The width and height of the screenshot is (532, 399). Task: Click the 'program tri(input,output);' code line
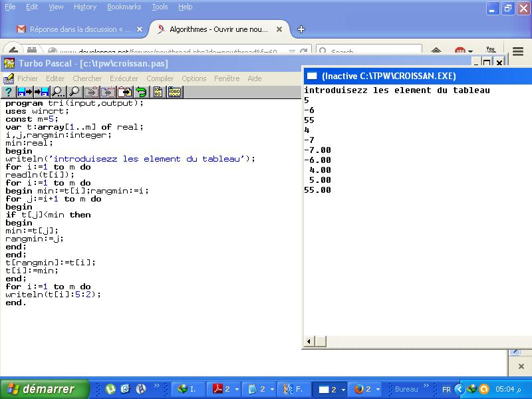click(x=74, y=103)
